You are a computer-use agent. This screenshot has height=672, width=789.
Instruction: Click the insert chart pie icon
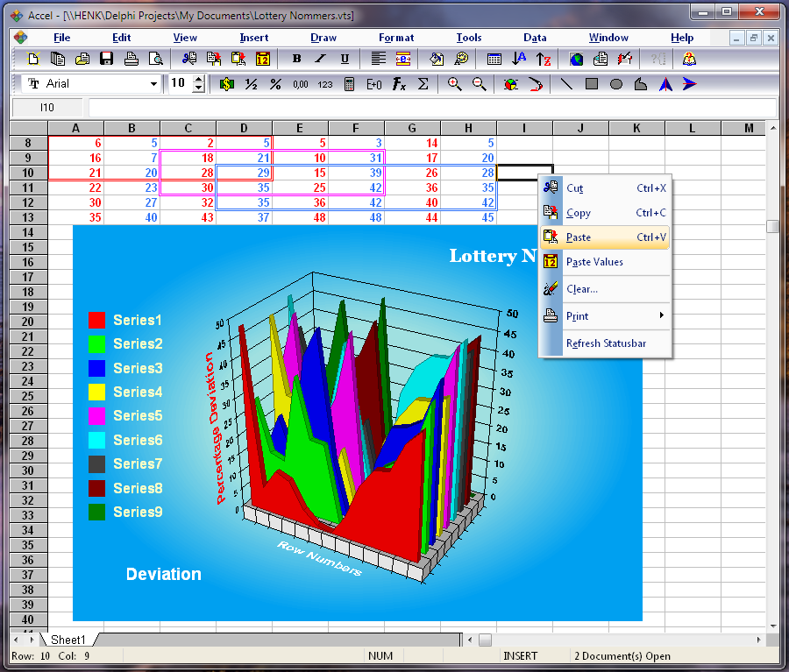pos(511,84)
